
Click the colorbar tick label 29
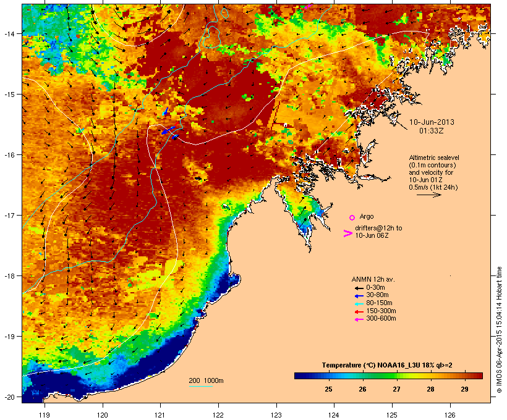pyautogui.click(x=464, y=389)
